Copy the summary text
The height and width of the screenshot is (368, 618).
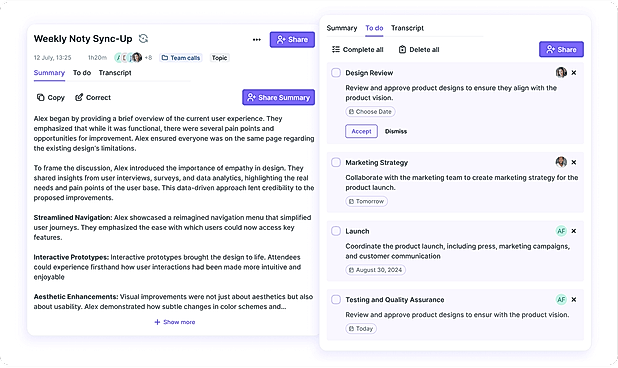(x=50, y=97)
